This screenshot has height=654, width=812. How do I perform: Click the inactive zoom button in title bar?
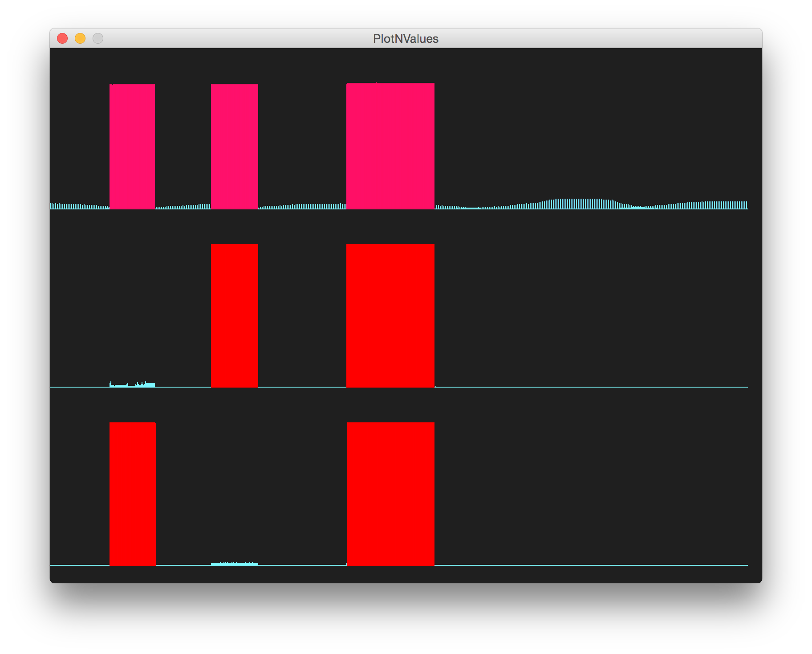click(98, 39)
